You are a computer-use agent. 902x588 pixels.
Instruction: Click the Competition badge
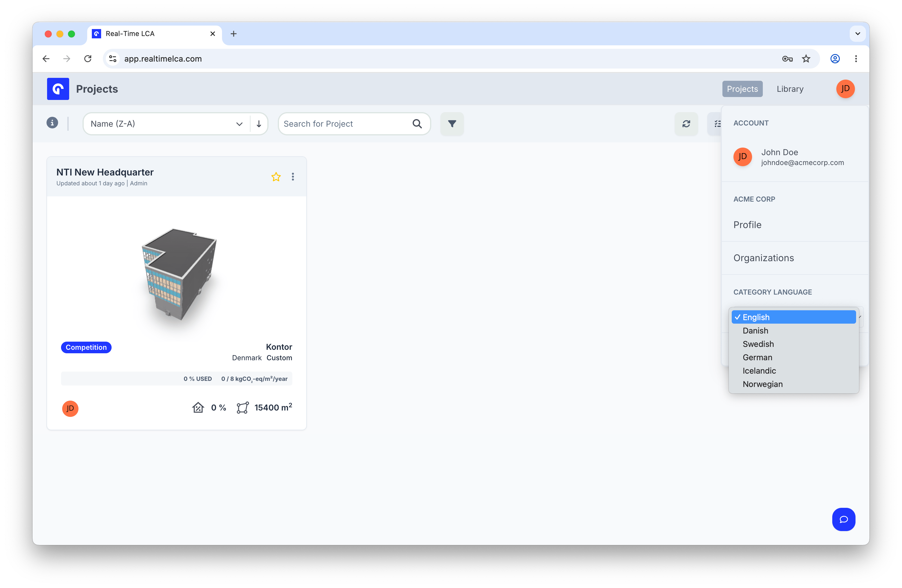click(x=86, y=347)
